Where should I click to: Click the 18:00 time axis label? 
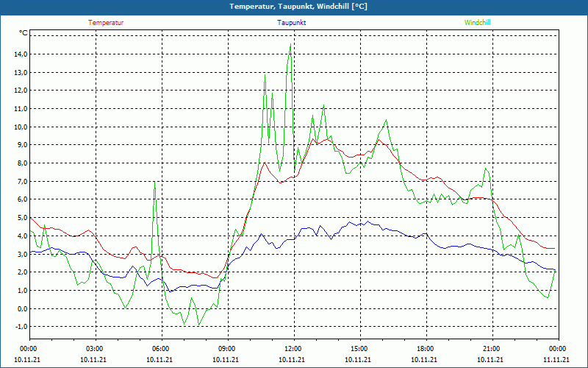pos(425,349)
